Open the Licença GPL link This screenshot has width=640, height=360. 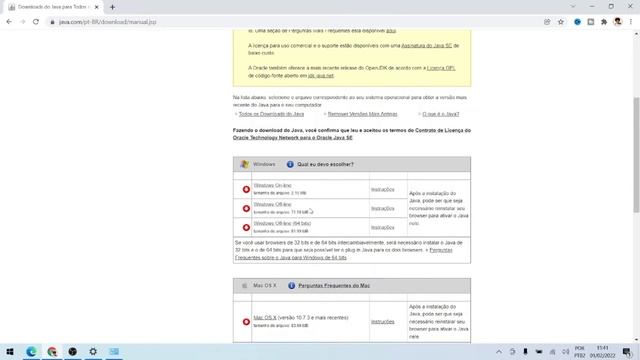pos(441,68)
